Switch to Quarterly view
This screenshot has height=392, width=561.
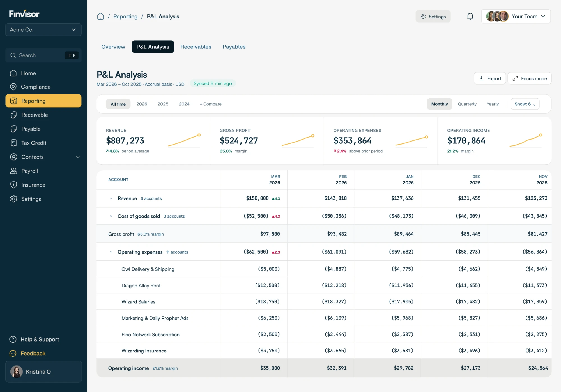click(x=467, y=104)
